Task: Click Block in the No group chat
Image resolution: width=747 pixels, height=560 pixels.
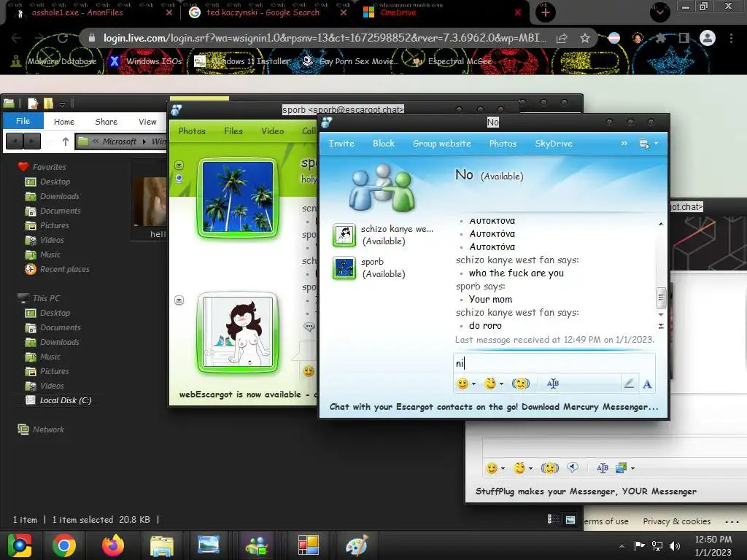Action: [x=384, y=144]
